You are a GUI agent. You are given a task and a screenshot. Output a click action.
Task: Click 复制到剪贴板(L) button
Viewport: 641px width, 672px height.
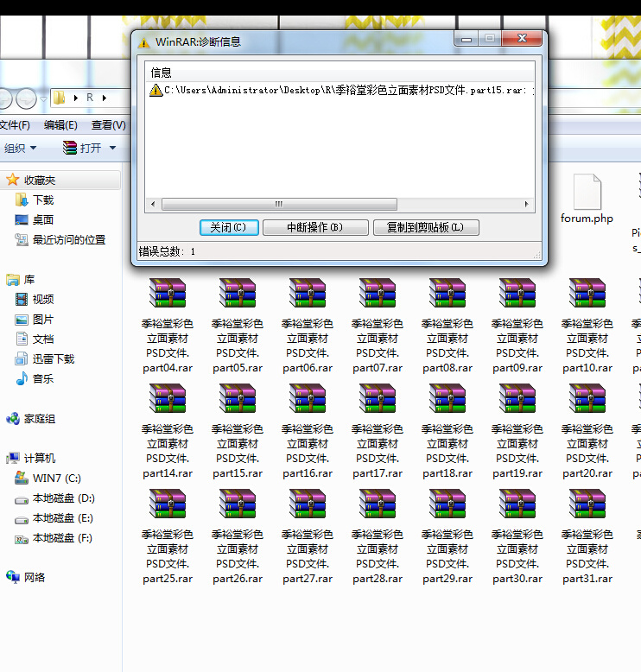point(426,227)
